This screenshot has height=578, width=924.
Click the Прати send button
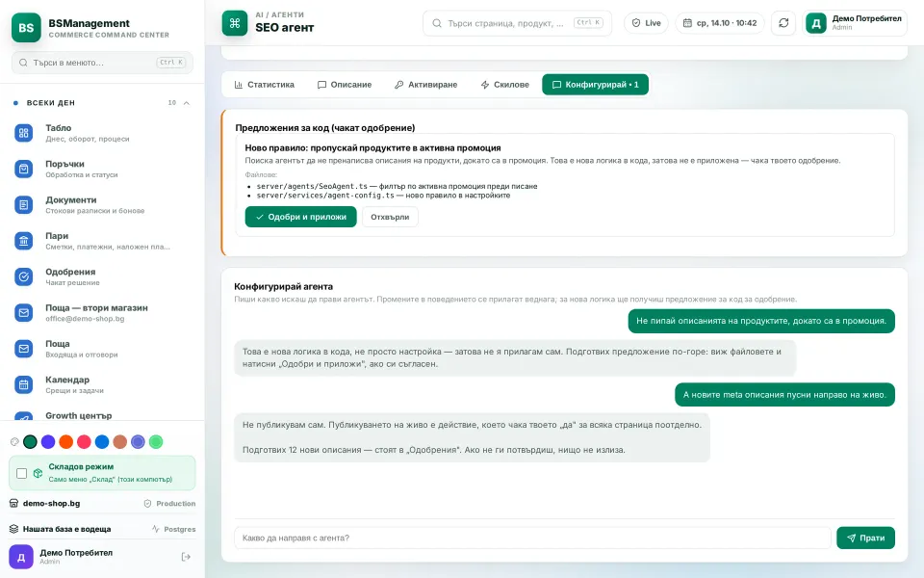pyautogui.click(x=865, y=538)
